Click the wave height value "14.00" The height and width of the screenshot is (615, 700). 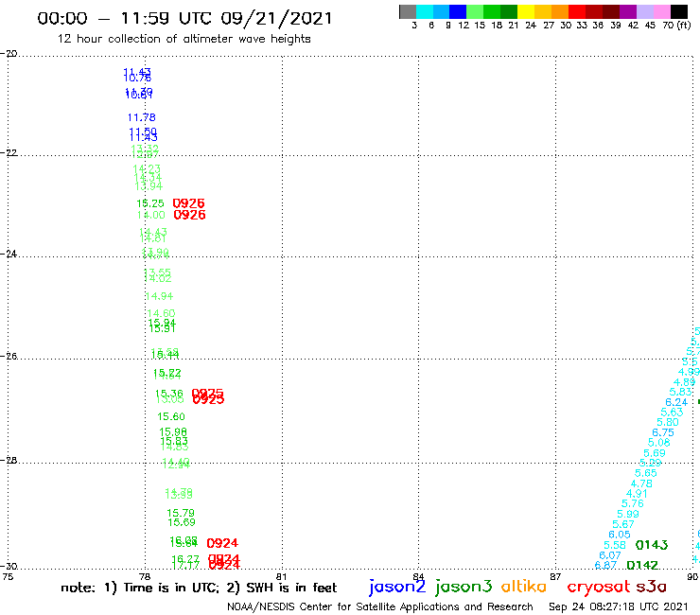151,215
